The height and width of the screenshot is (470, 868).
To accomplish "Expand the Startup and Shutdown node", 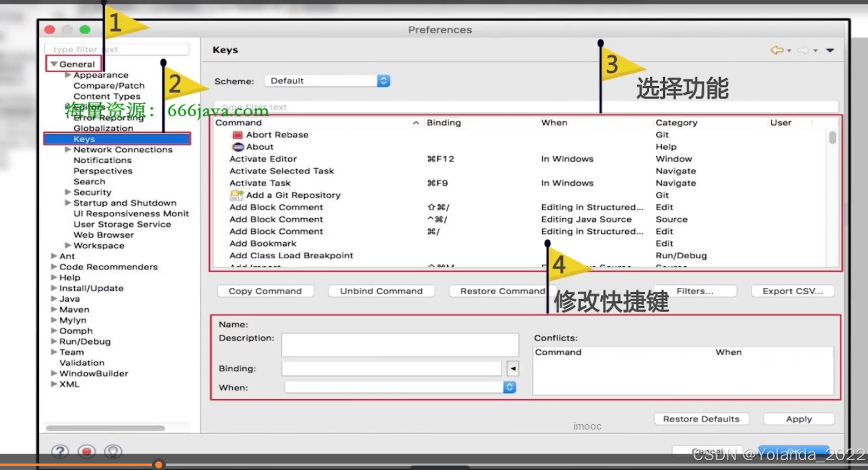I will pyautogui.click(x=68, y=203).
